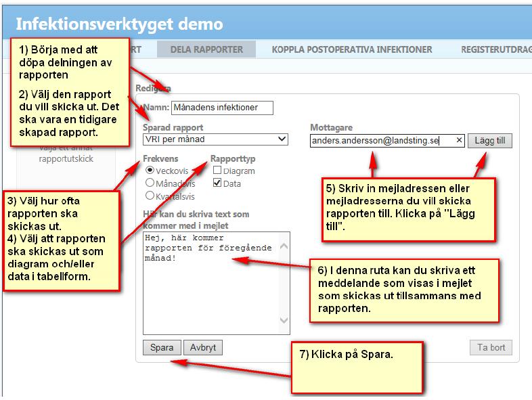
Task: Click the Mottagare heading
Action: tap(331, 127)
